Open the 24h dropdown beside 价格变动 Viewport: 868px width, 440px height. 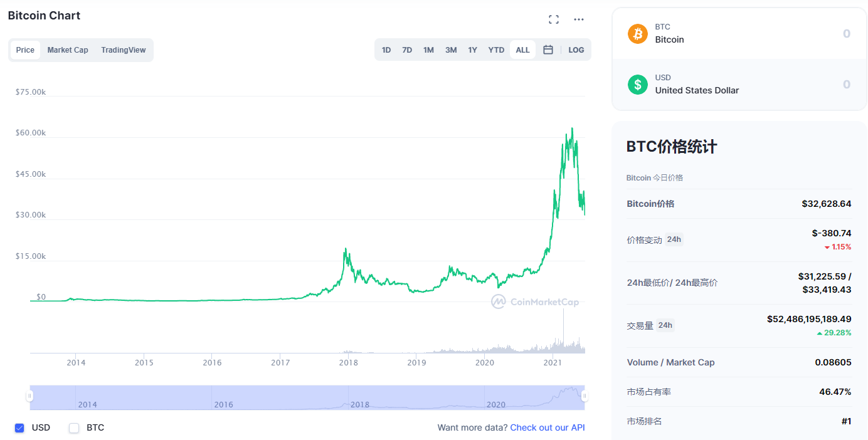point(674,239)
